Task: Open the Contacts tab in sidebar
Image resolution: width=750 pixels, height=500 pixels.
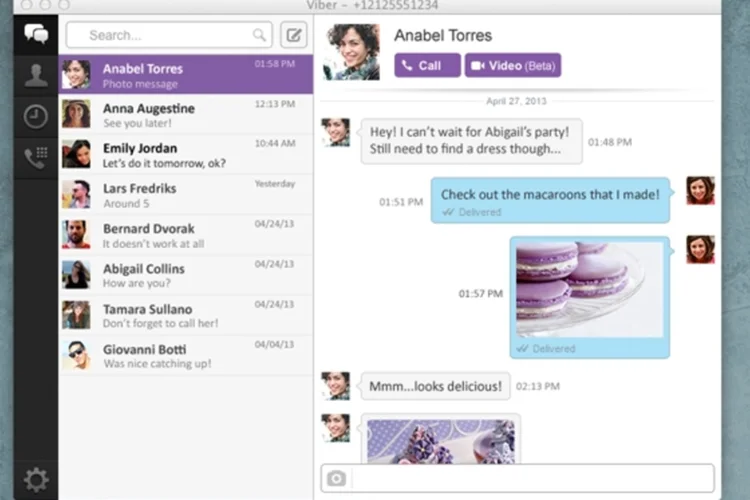Action: click(x=36, y=76)
